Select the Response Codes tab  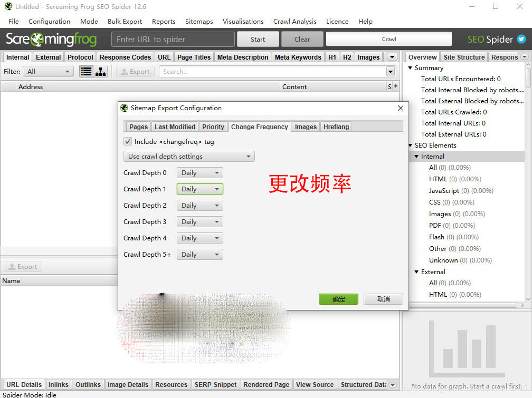click(x=125, y=57)
